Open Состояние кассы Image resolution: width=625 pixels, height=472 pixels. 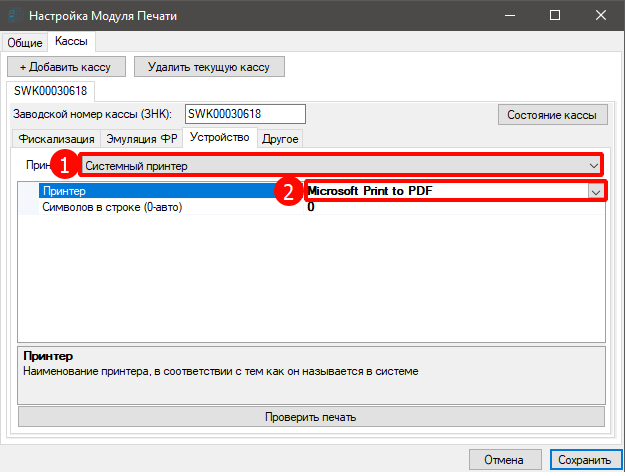coord(551,115)
